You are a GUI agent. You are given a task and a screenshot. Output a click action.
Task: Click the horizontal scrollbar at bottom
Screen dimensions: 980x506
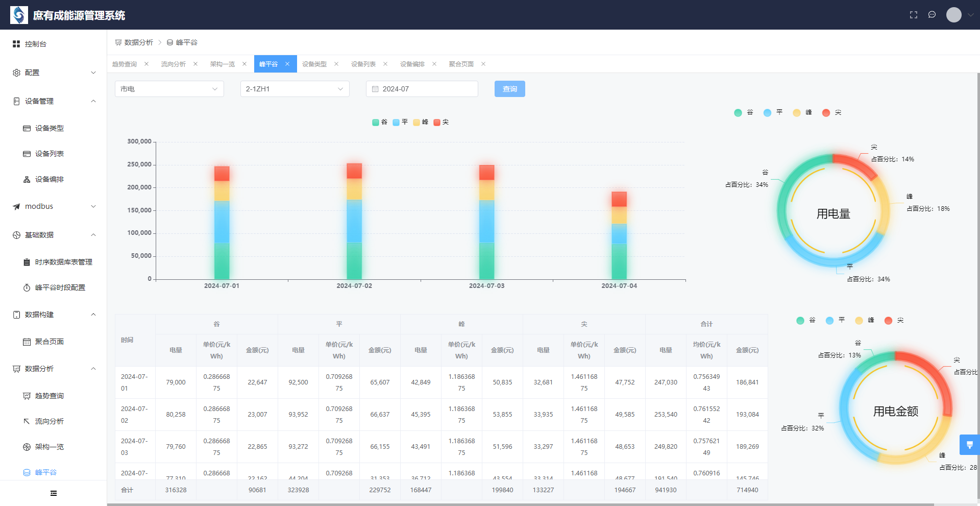(x=521, y=504)
